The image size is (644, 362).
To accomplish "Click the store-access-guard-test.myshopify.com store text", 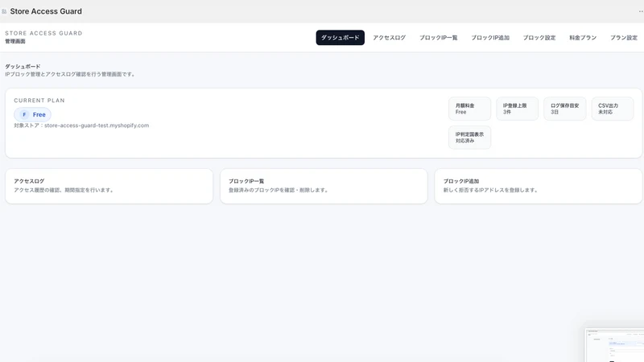I will pyautogui.click(x=97, y=125).
